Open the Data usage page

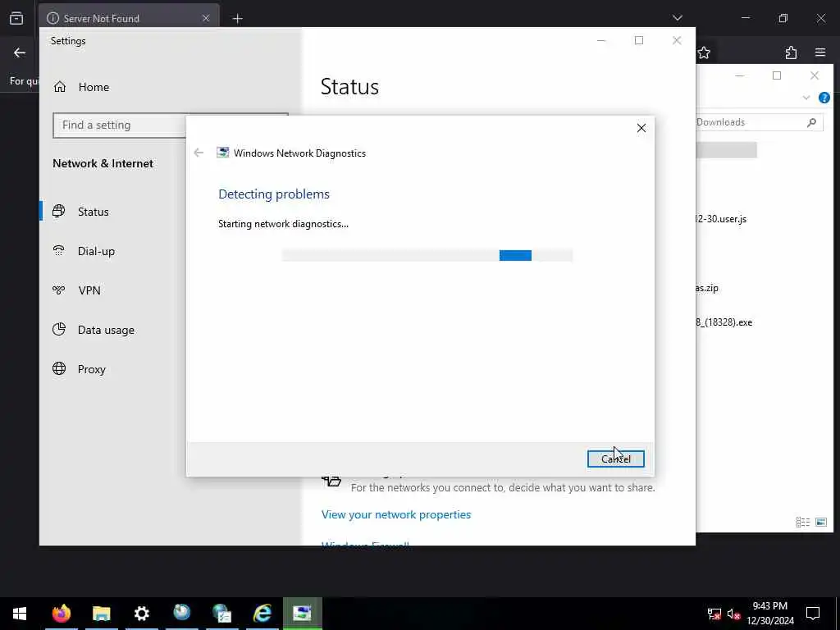[x=106, y=330]
